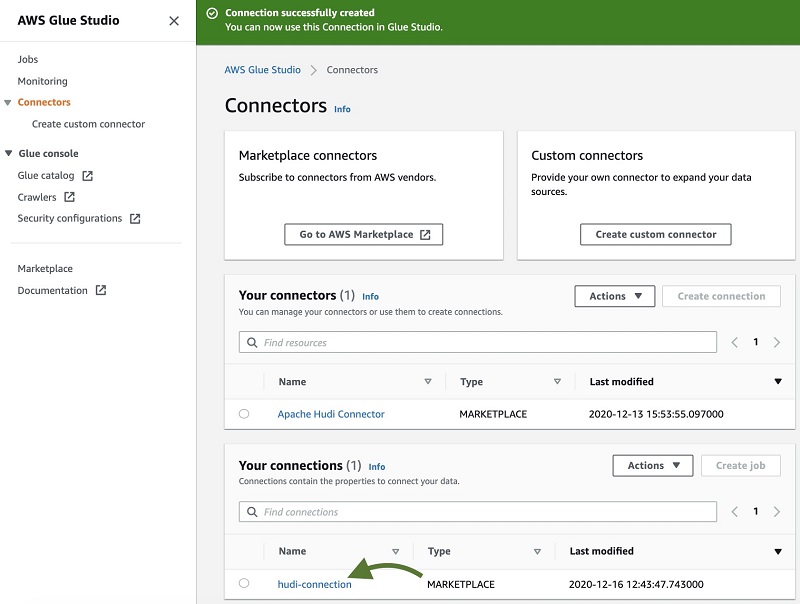Open Security configurations in the sidebar
This screenshot has height=604, width=800.
coord(70,218)
